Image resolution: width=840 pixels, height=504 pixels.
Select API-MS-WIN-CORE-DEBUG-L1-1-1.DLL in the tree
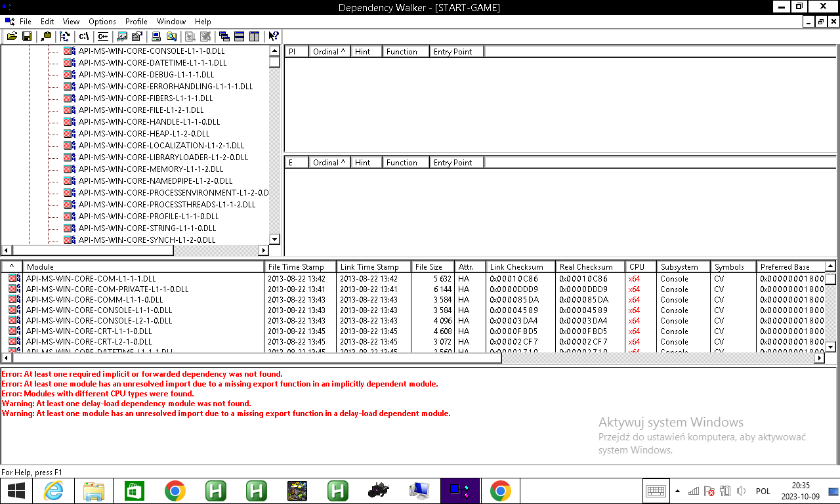(146, 75)
